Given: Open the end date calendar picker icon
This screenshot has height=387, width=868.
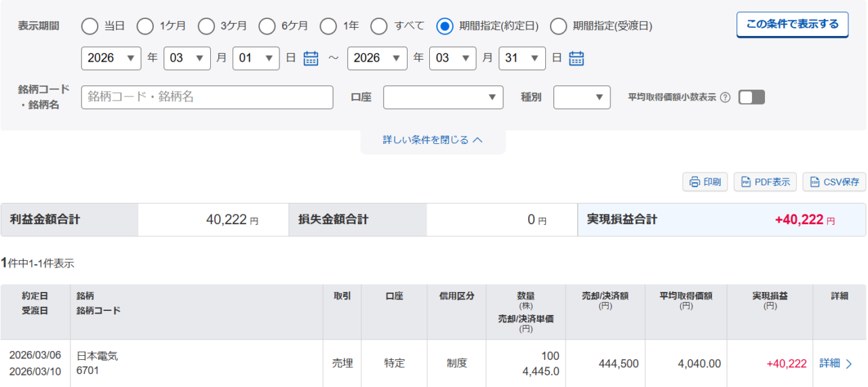Looking at the screenshot, I should point(576,58).
